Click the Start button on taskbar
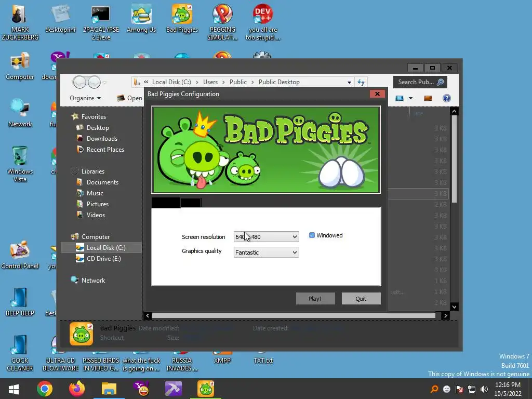The image size is (532, 399). click(x=14, y=389)
